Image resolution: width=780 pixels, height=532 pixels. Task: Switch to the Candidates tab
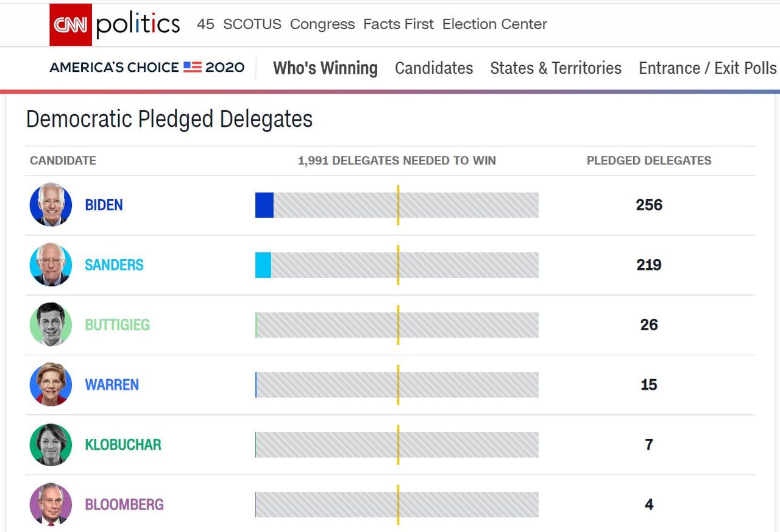[434, 68]
